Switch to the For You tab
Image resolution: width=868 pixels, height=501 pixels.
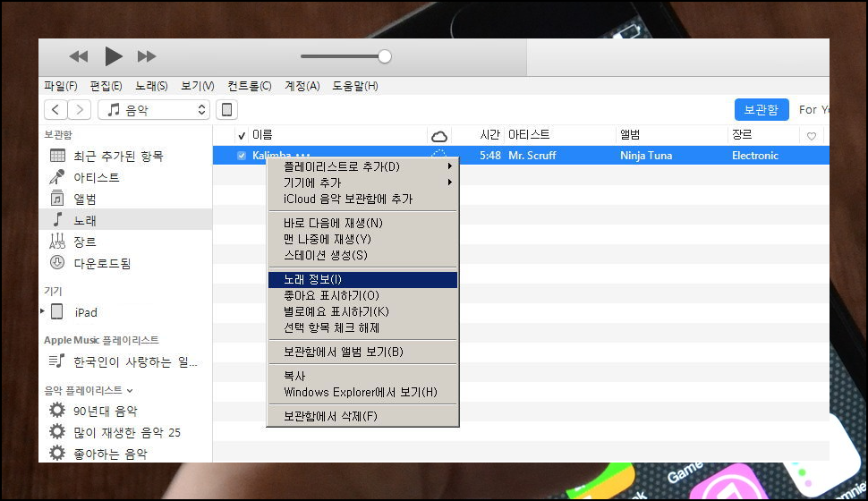click(813, 110)
